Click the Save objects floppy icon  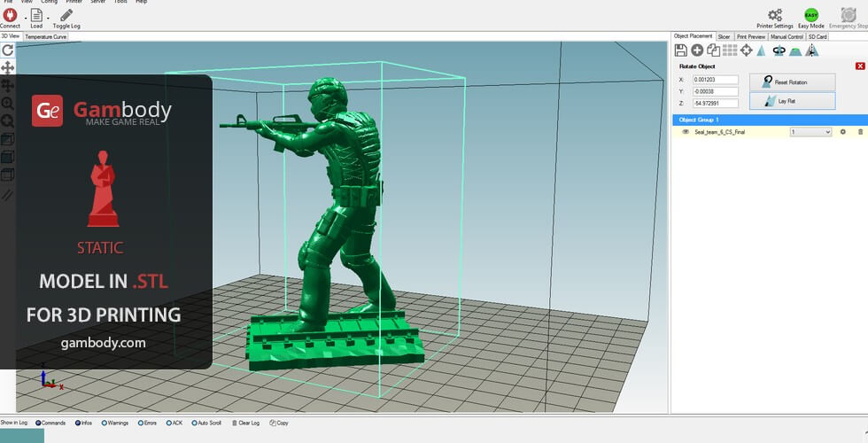point(680,51)
